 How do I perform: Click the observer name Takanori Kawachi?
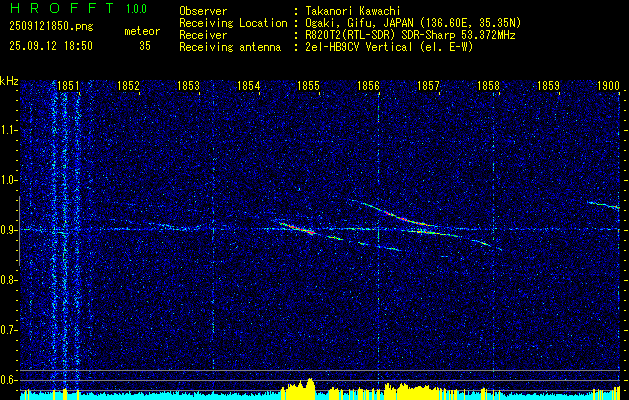tap(352, 11)
